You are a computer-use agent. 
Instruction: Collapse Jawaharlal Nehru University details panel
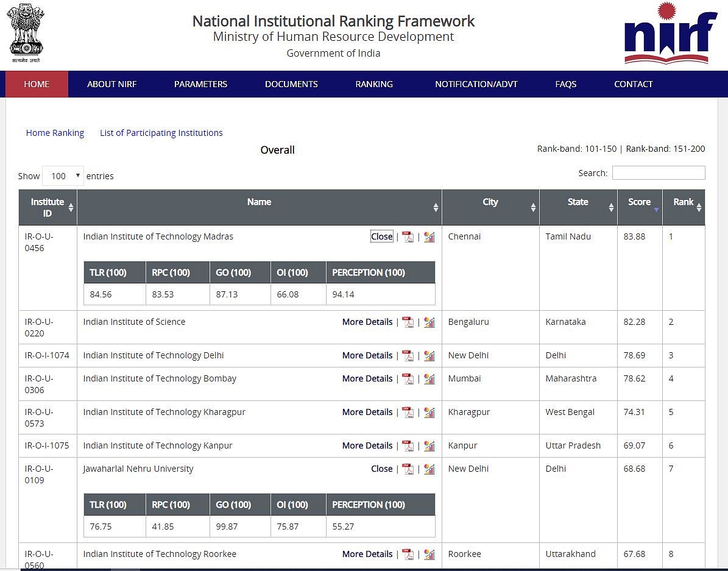[381, 469]
